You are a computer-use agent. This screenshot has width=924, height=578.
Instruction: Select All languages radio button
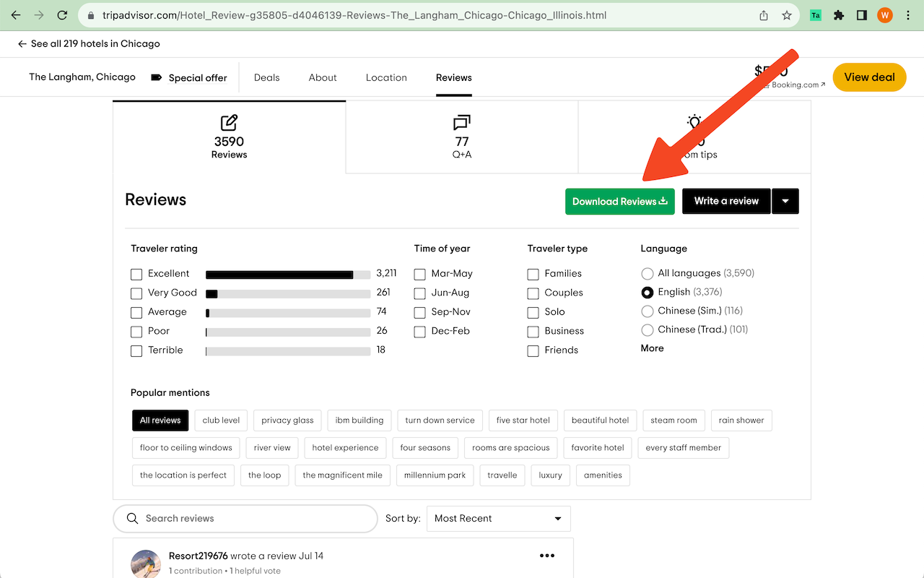[647, 274]
